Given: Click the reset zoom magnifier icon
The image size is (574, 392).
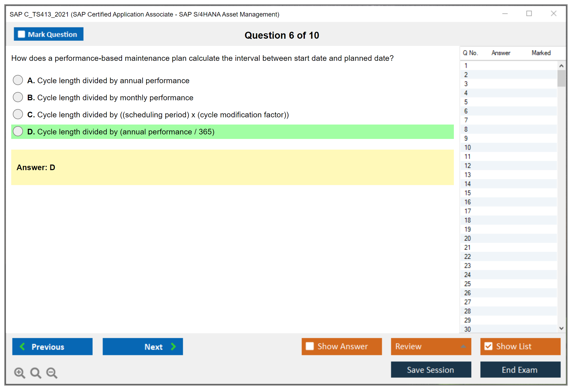Looking at the screenshot, I should click(x=36, y=373).
